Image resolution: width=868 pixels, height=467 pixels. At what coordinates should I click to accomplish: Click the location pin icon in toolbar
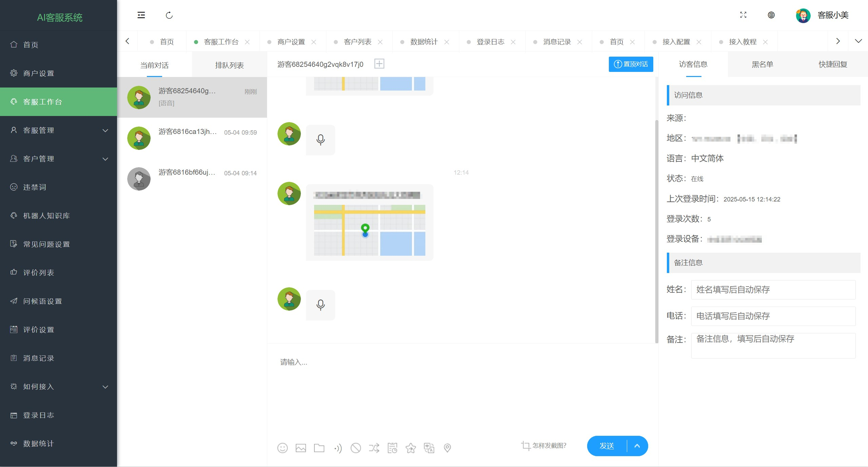coord(447,448)
